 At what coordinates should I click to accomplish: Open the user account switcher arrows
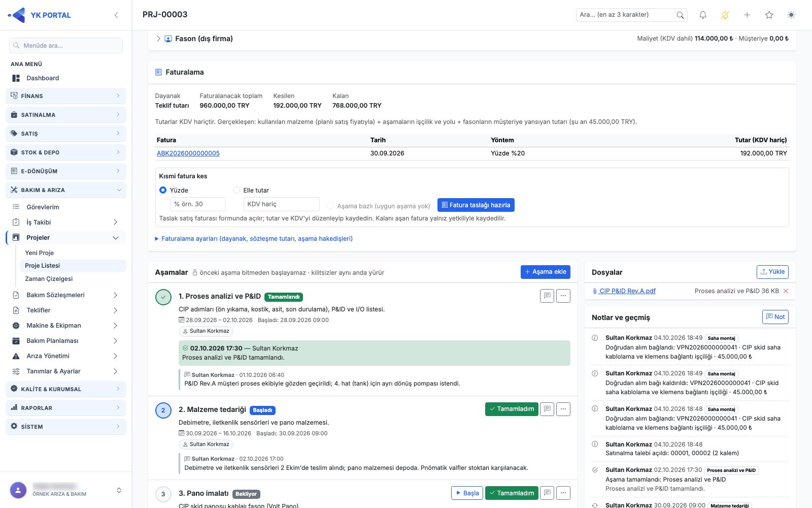[119, 490]
